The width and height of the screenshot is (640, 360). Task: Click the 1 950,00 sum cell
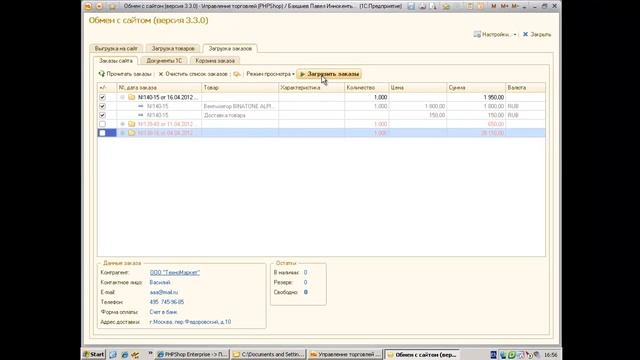(476, 97)
